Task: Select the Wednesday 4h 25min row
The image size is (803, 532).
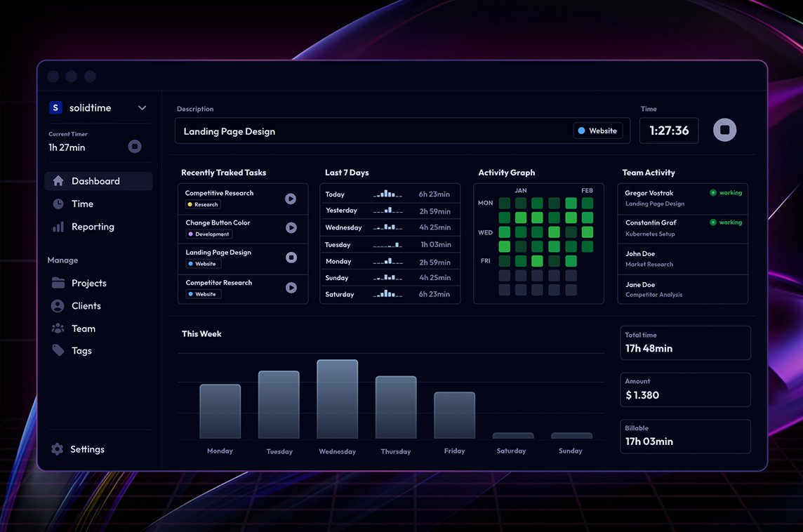Action: tap(390, 227)
